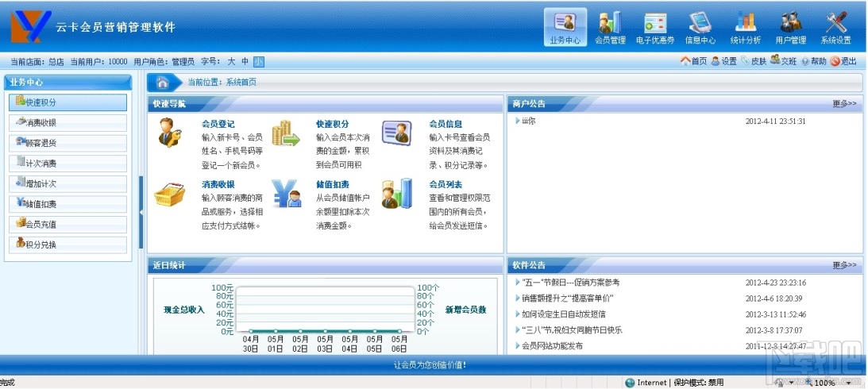Click 更多>> in 软件公告 panel

844,266
